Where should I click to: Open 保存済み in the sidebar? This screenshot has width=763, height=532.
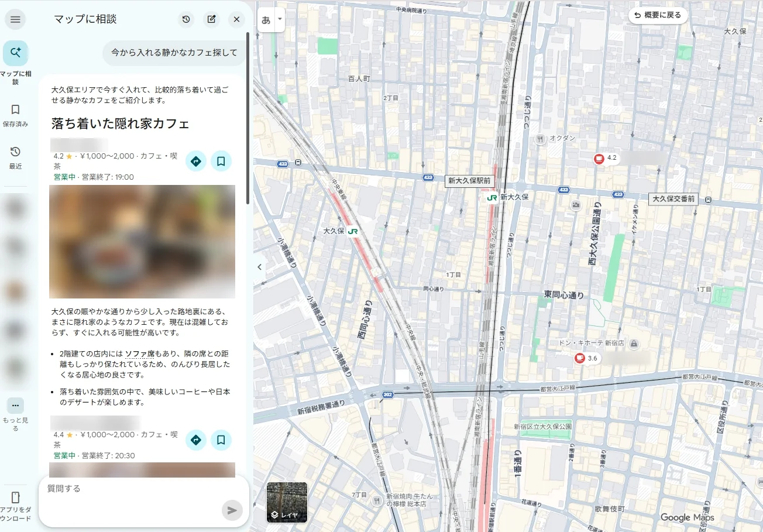point(15,115)
